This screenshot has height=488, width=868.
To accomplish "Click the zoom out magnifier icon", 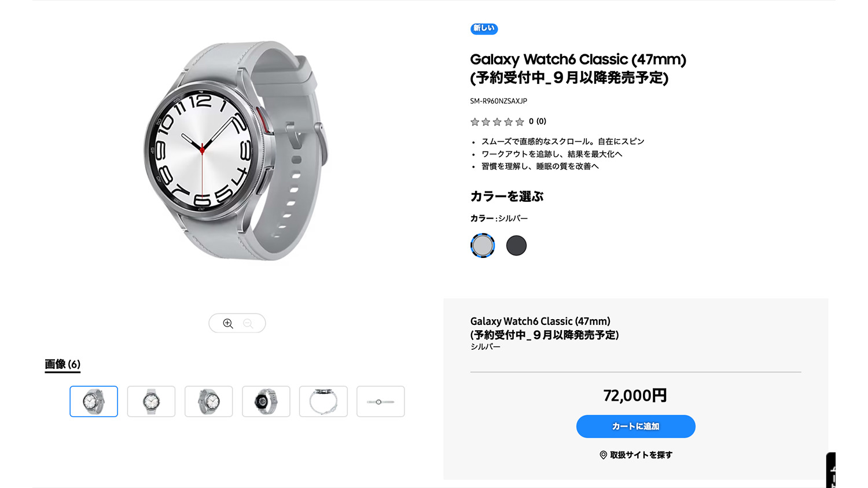I will pos(248,323).
